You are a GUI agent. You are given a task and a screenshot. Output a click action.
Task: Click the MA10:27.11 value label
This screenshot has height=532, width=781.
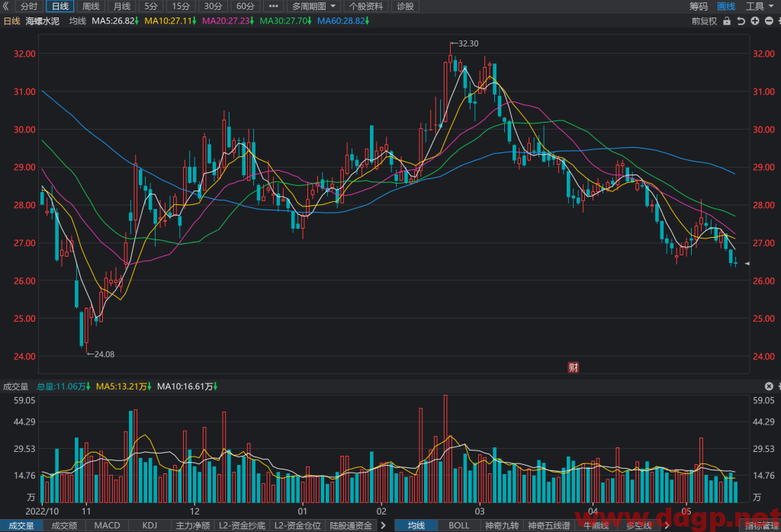170,21
